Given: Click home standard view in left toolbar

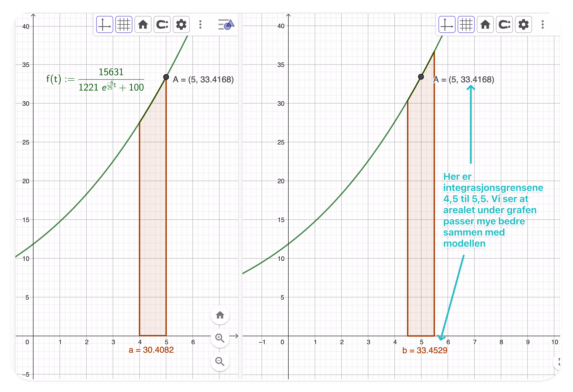Looking at the screenshot, I should coord(143,25).
